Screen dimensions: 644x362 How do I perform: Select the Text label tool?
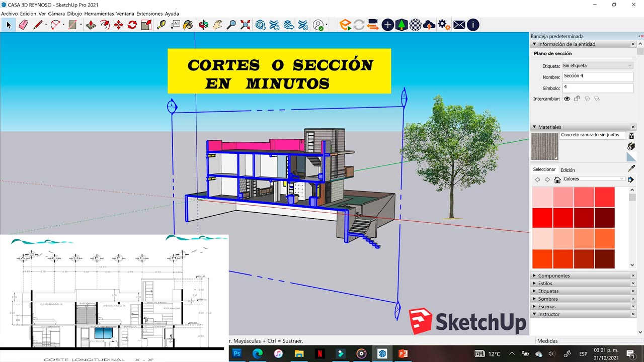(176, 24)
